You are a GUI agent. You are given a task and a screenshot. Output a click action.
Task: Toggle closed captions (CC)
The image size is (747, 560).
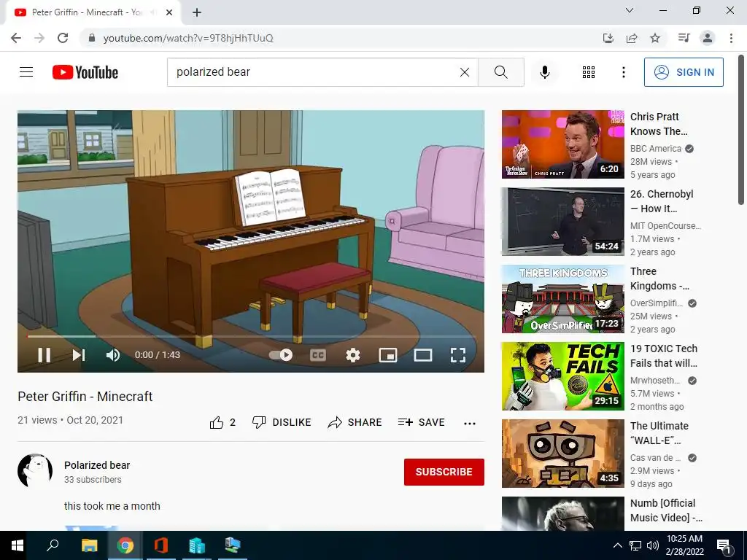tap(318, 355)
